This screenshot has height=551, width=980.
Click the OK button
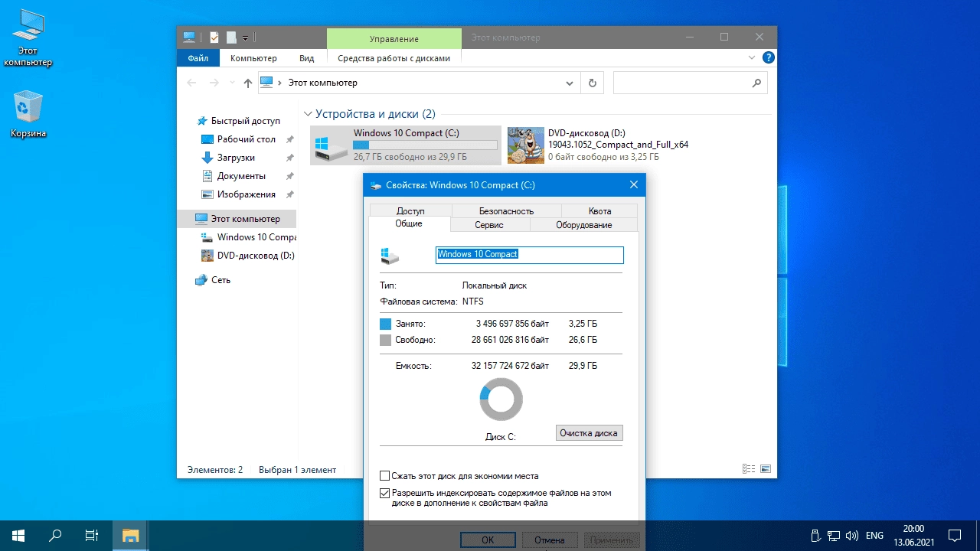[488, 540]
